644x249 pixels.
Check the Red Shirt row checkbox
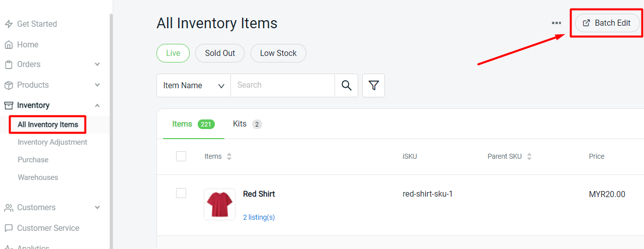[x=181, y=193]
